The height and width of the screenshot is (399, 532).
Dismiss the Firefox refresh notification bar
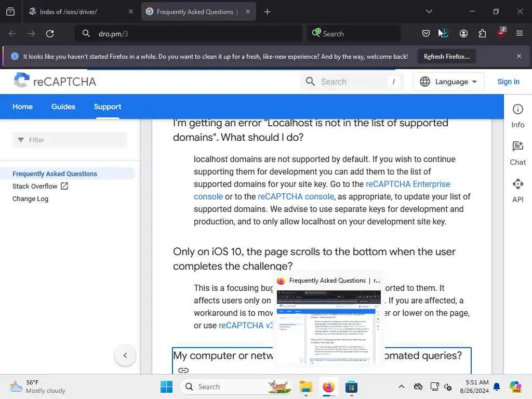pyautogui.click(x=519, y=56)
